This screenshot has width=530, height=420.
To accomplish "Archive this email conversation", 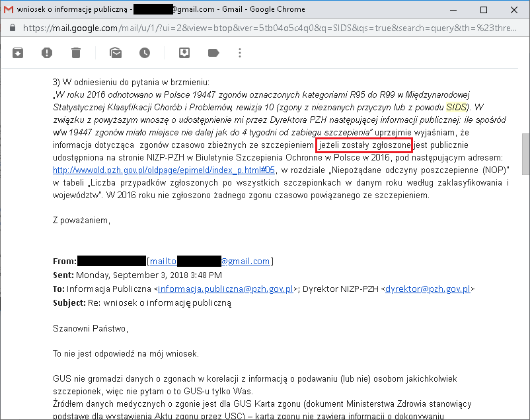I will tap(18, 53).
